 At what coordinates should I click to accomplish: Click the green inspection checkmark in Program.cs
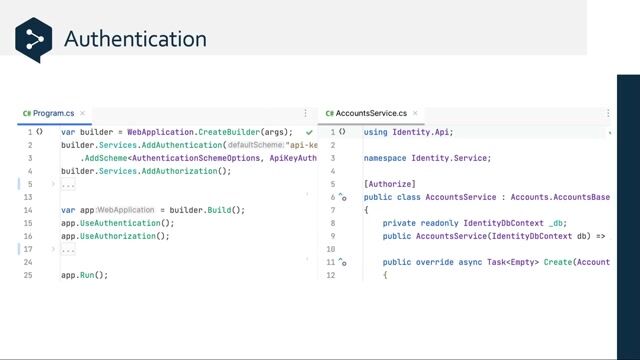(309, 132)
